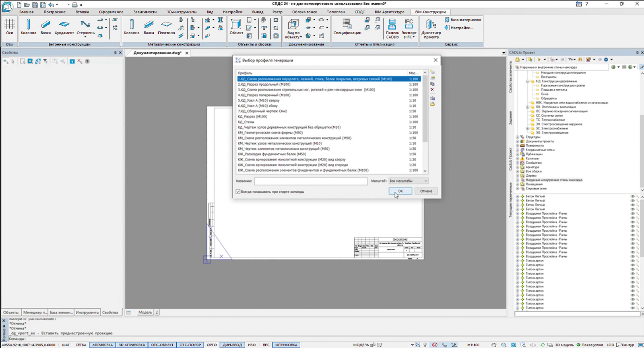Select ЮК_Раскладка фундаментных балок (М50) profile
644x348 pixels.
point(329,154)
